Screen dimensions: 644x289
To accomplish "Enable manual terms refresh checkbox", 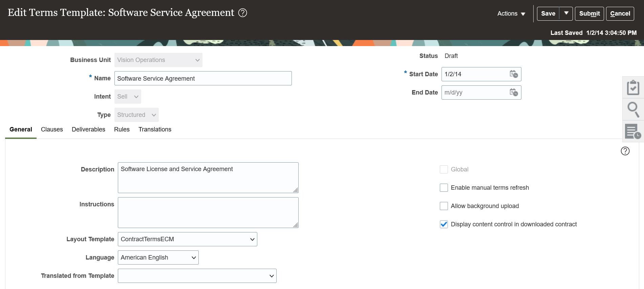I will (x=444, y=188).
